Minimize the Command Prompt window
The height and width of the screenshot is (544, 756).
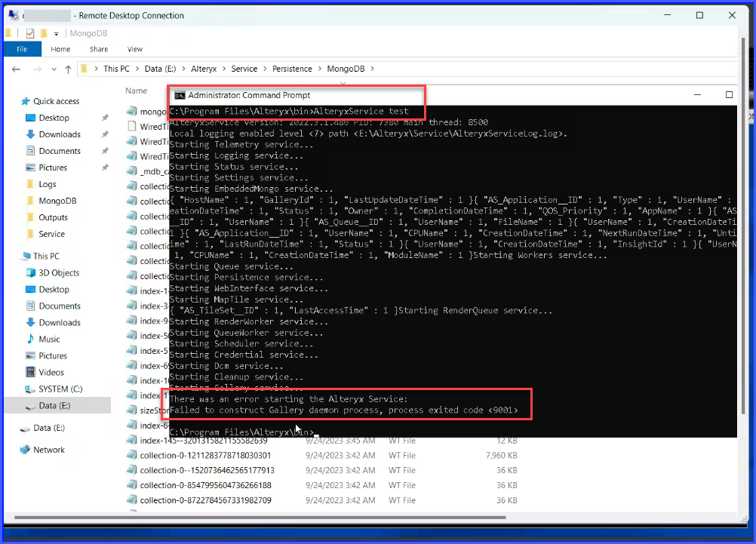[x=697, y=95]
